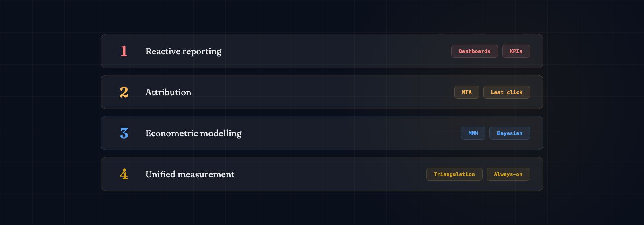This screenshot has width=644, height=225.
Task: Click the Last click tag
Action: pyautogui.click(x=506, y=92)
